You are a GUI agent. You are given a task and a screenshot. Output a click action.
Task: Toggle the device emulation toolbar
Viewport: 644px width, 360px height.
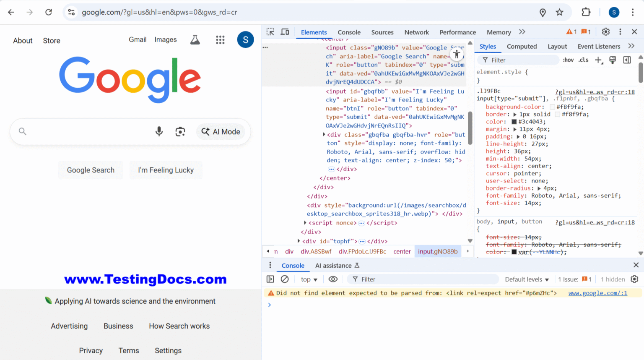pos(285,32)
